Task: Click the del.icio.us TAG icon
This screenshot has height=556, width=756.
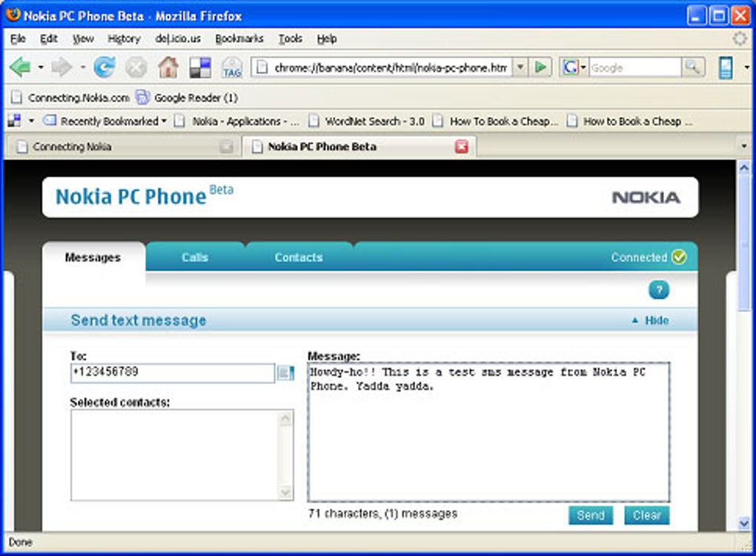Action: pos(232,67)
